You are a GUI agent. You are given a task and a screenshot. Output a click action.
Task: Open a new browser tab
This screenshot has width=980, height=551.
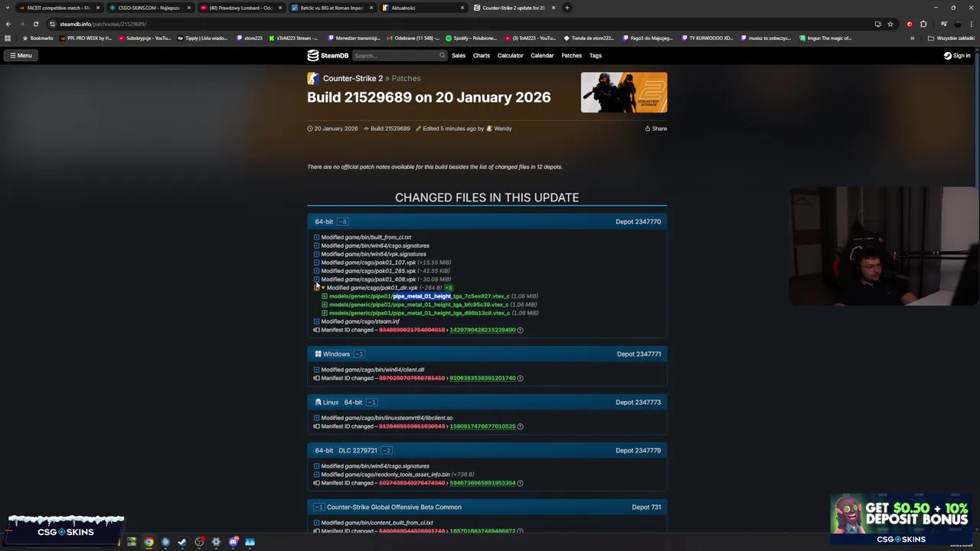point(567,8)
